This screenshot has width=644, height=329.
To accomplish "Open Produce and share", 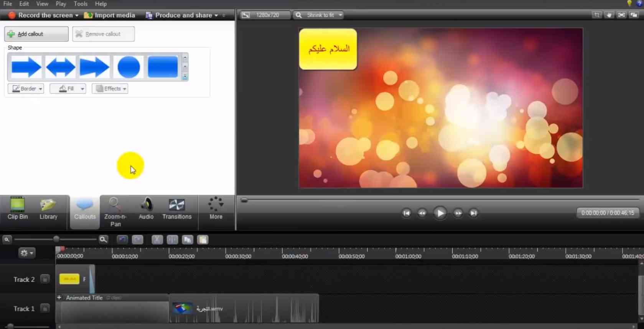I will tap(182, 15).
